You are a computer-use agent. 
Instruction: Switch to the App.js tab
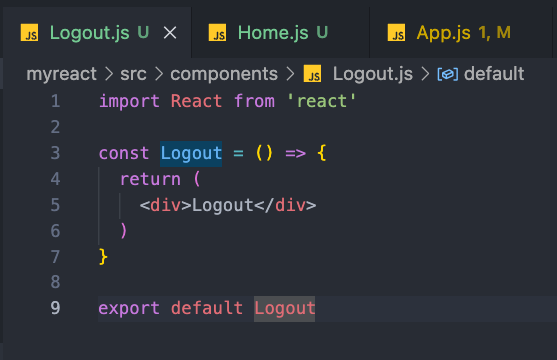tap(461, 33)
